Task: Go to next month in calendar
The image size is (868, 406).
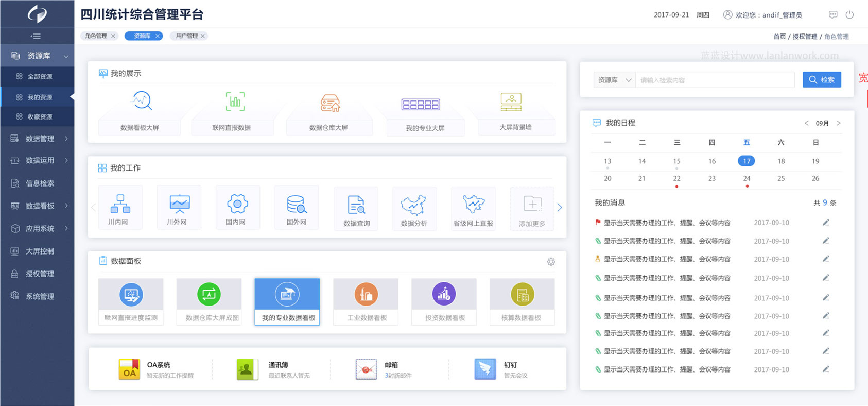Action: tap(838, 123)
